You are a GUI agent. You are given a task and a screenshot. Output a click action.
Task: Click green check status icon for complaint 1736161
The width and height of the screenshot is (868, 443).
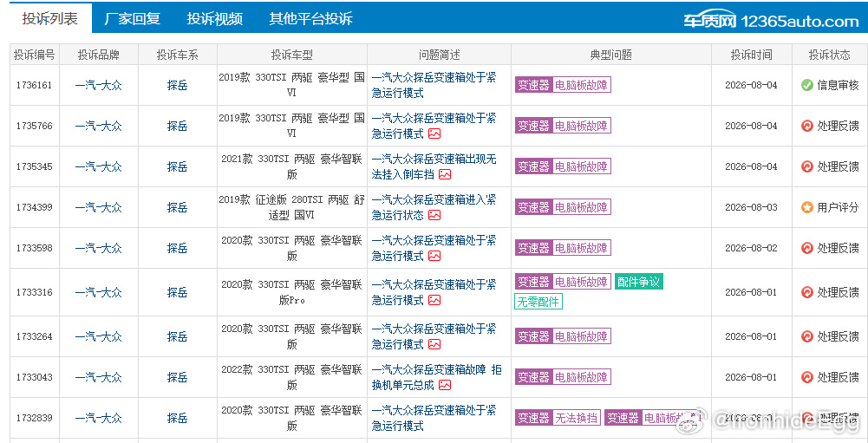(x=807, y=85)
